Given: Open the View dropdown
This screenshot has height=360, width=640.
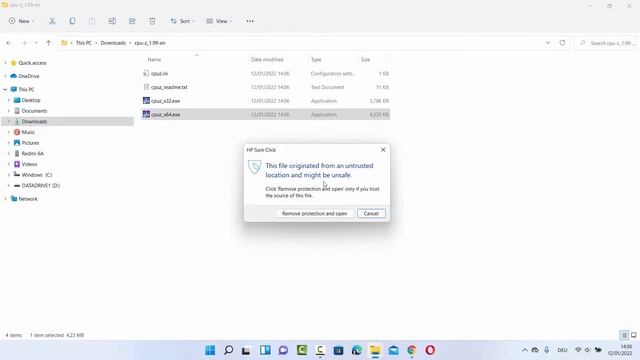Looking at the screenshot, I should 219,21.
